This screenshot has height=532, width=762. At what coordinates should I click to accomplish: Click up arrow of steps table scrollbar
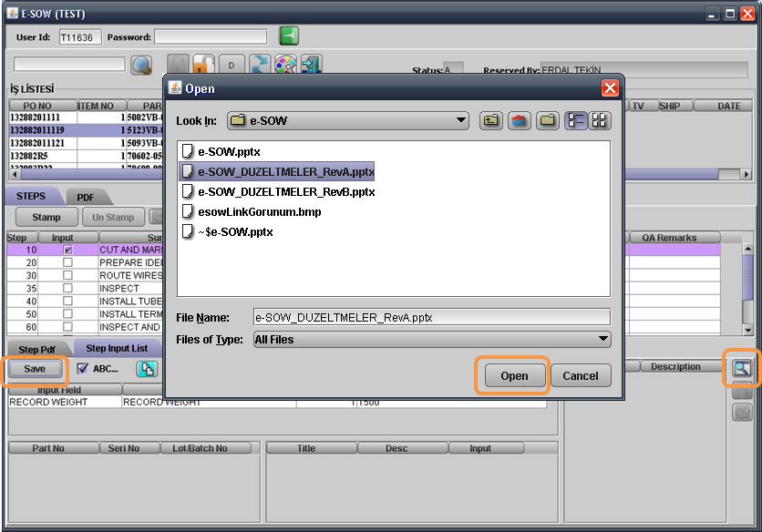click(748, 249)
